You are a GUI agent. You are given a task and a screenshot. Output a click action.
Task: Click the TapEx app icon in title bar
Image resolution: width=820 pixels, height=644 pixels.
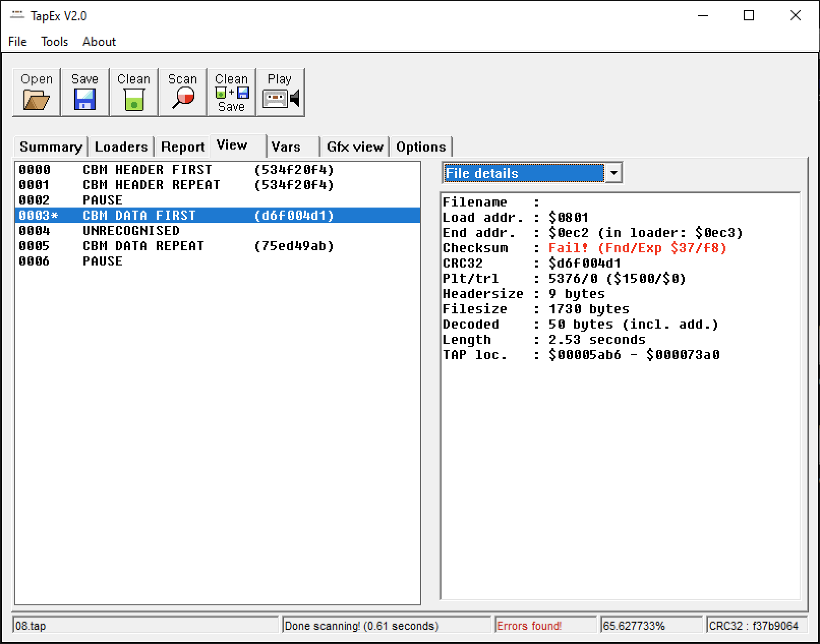[17, 16]
